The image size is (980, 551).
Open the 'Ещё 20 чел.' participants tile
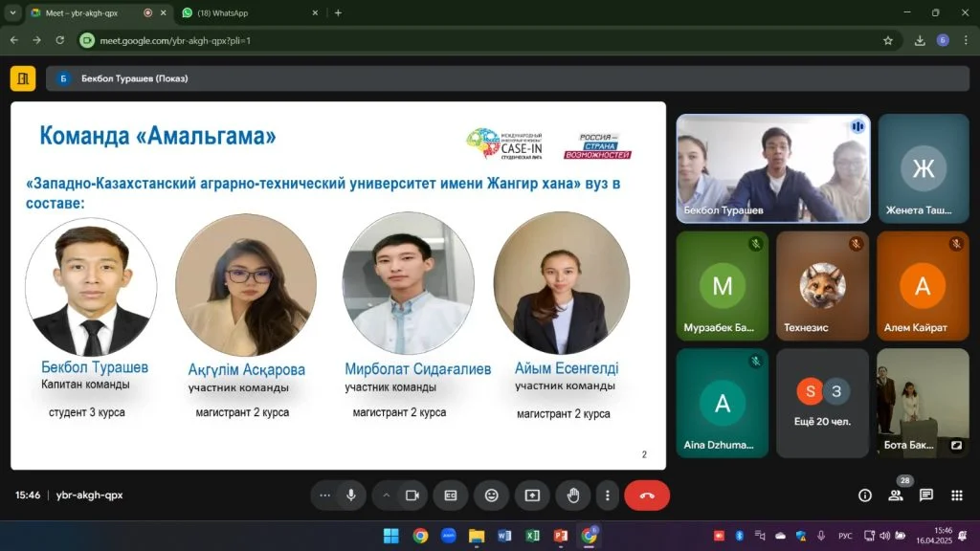pos(822,404)
